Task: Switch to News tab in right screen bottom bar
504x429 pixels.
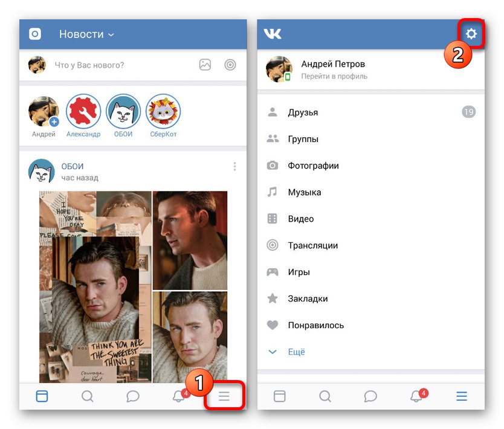Action: coord(279,396)
